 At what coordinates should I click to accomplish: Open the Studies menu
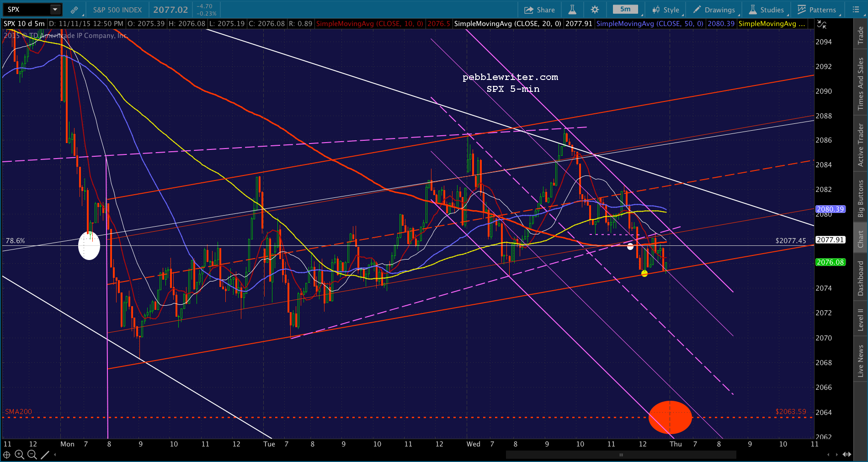(x=767, y=10)
